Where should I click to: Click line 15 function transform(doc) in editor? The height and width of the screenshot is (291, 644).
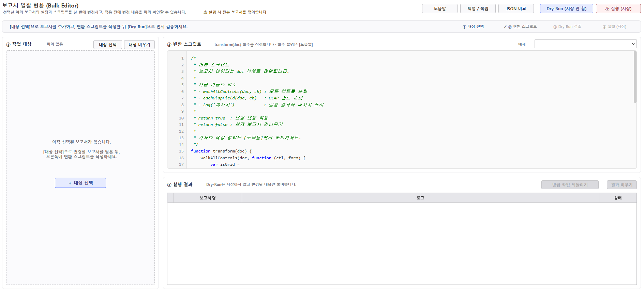click(221, 151)
